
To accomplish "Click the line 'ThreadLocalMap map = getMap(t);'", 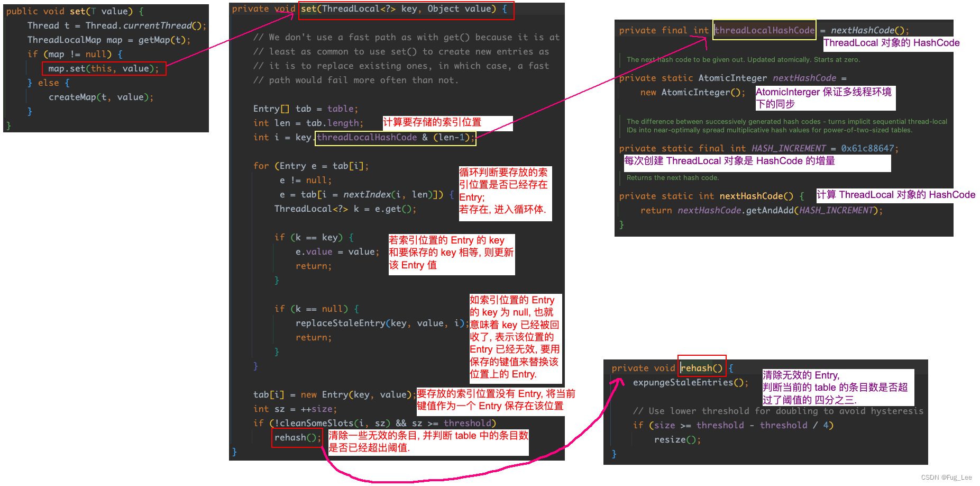I will pos(108,40).
